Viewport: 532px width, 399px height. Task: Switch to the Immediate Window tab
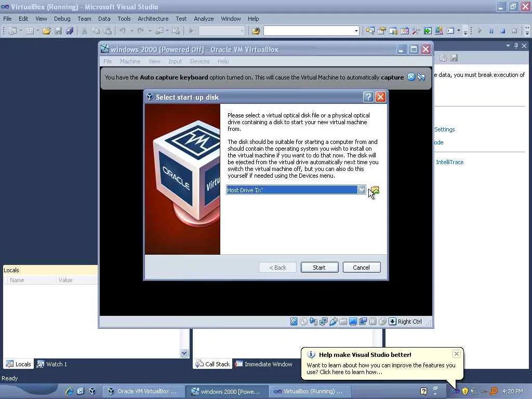pos(263,364)
